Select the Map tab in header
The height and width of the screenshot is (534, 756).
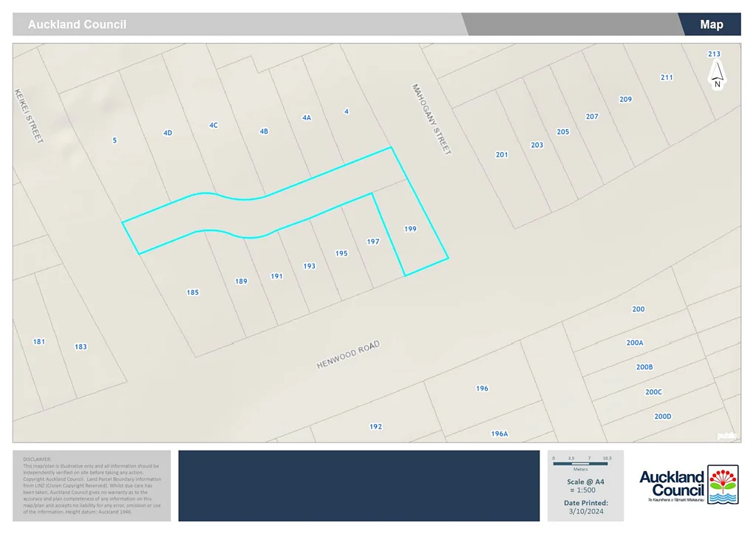[711, 24]
